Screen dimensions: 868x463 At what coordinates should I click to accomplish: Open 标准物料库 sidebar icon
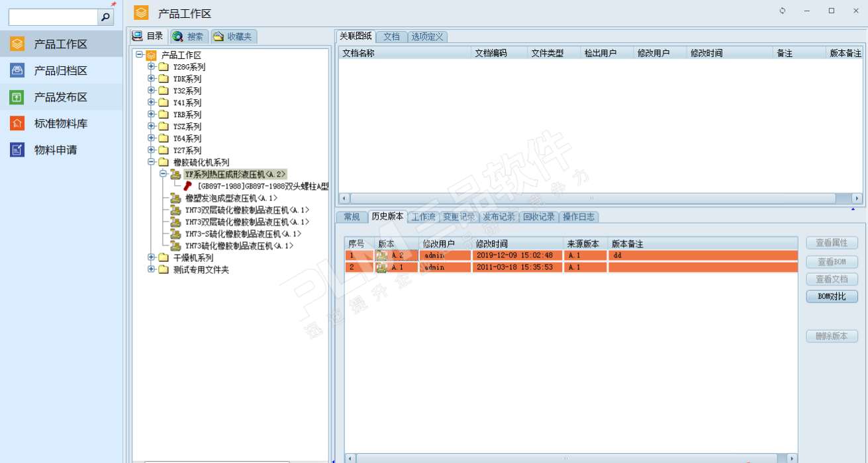click(17, 124)
